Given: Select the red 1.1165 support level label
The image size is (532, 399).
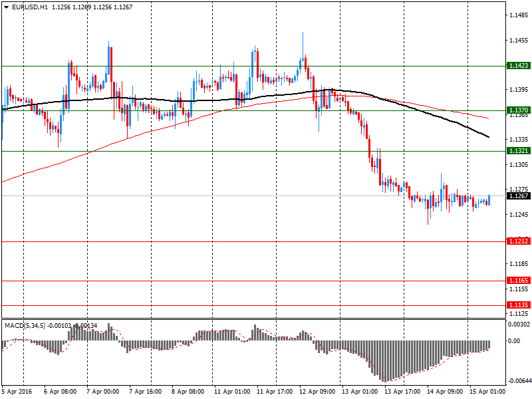Looking at the screenshot, I should pyautogui.click(x=518, y=280).
